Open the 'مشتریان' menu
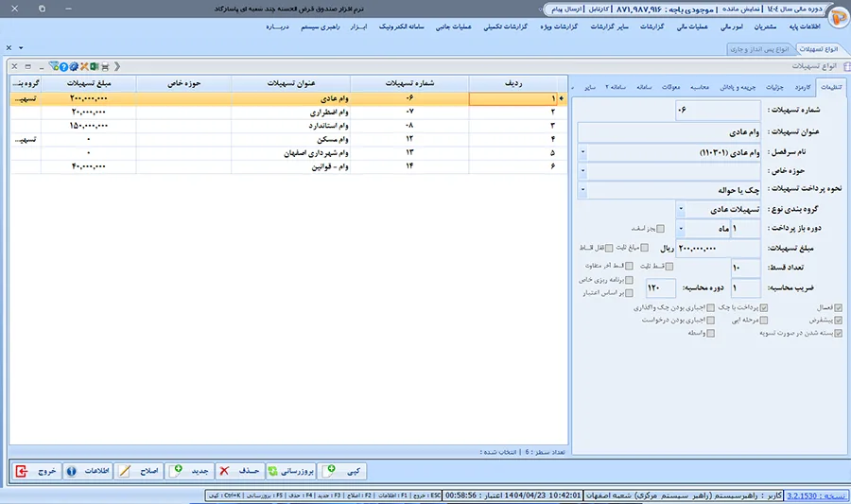Viewport: 851px width, 504px height. coord(765,26)
